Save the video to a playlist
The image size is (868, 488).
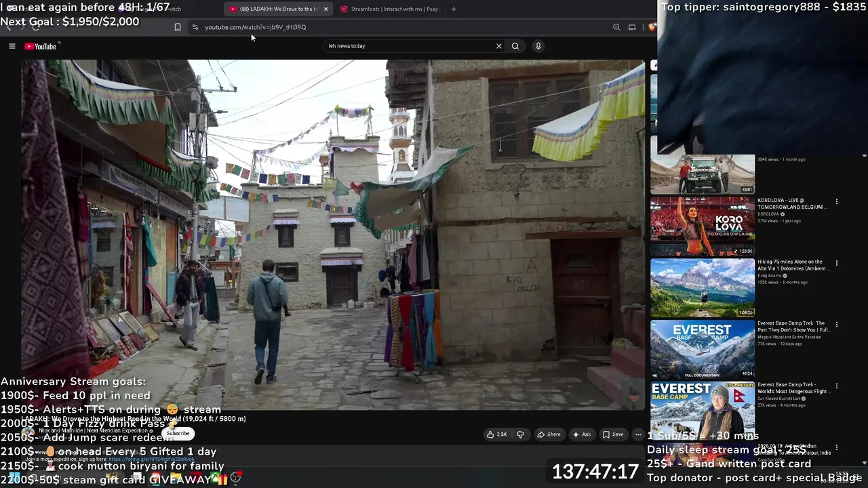click(x=613, y=434)
